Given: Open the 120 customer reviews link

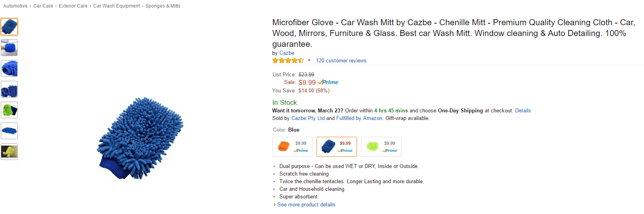Looking at the screenshot, I should coord(341,61).
